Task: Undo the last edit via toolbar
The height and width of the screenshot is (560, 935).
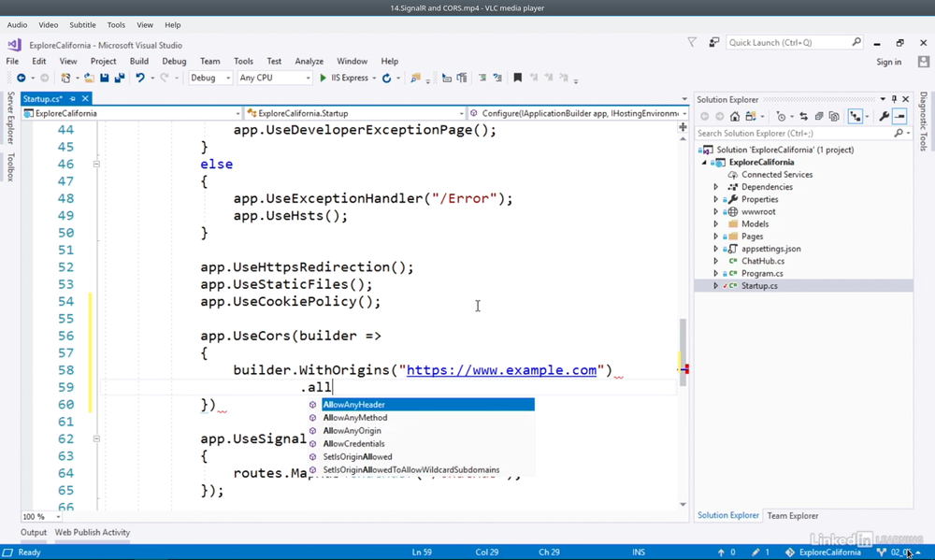Action: point(140,79)
